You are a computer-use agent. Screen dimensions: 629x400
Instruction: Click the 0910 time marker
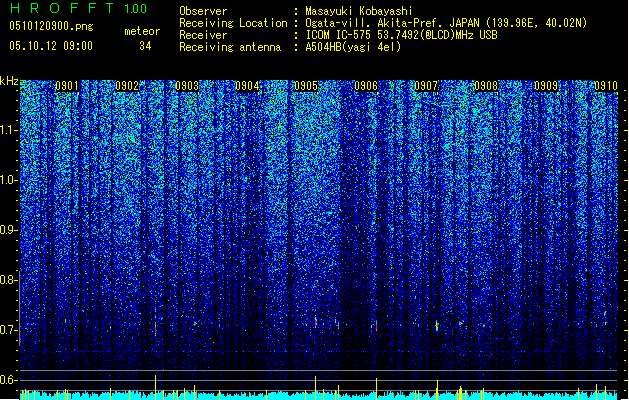tap(606, 86)
